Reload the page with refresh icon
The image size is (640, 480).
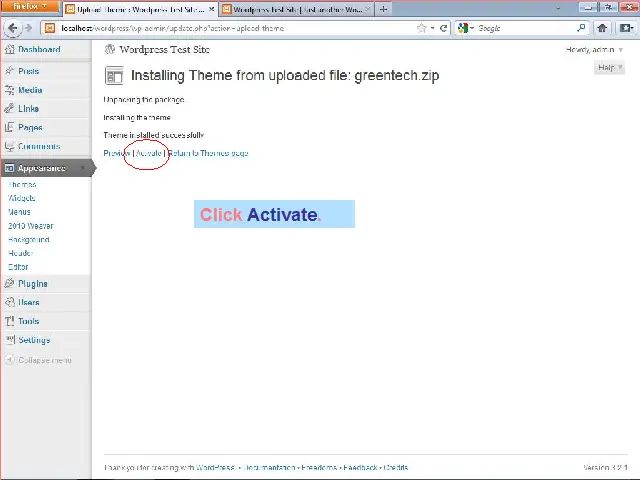pyautogui.click(x=443, y=28)
